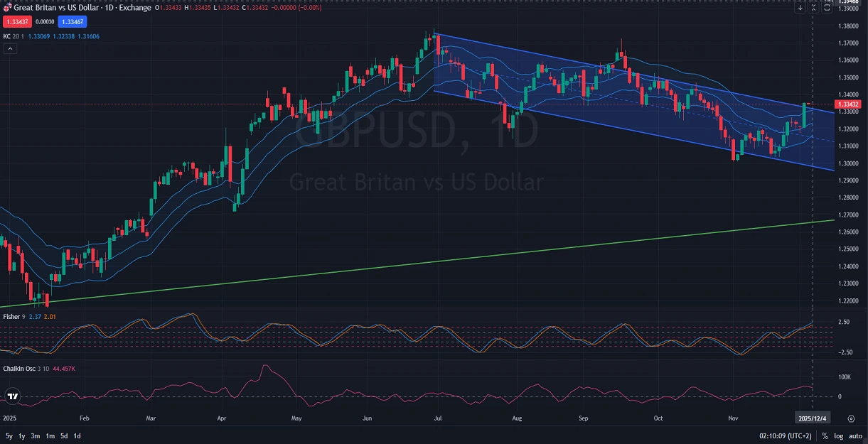
Task: Collapse the legend using the caret arrow
Action: tap(10, 48)
